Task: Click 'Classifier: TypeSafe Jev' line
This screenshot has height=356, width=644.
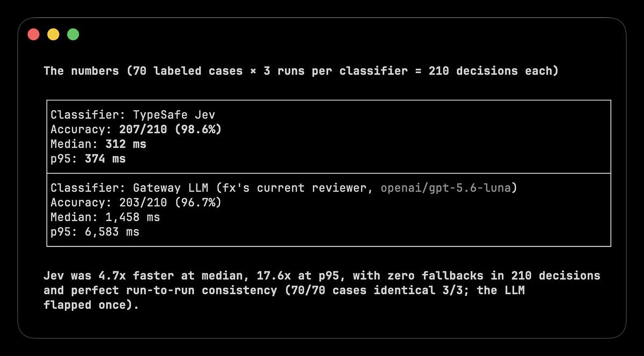Action: pyautogui.click(x=133, y=115)
